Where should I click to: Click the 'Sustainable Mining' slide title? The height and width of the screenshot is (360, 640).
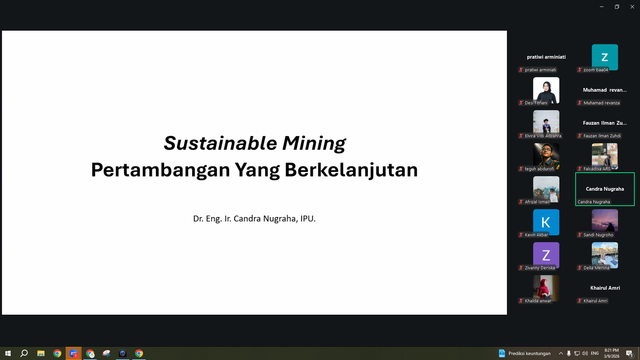pos(254,144)
